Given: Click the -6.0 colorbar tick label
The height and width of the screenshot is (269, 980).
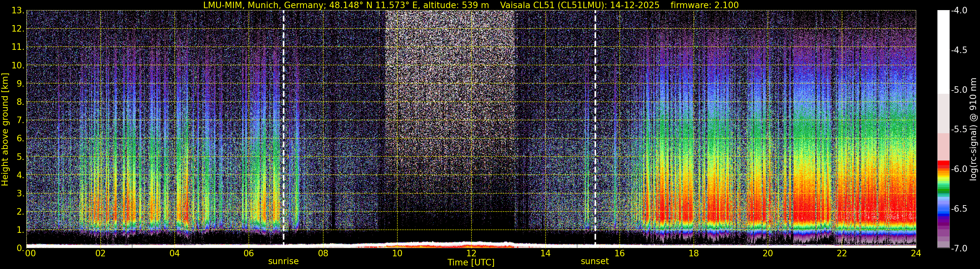Looking at the screenshot, I should pos(959,169).
